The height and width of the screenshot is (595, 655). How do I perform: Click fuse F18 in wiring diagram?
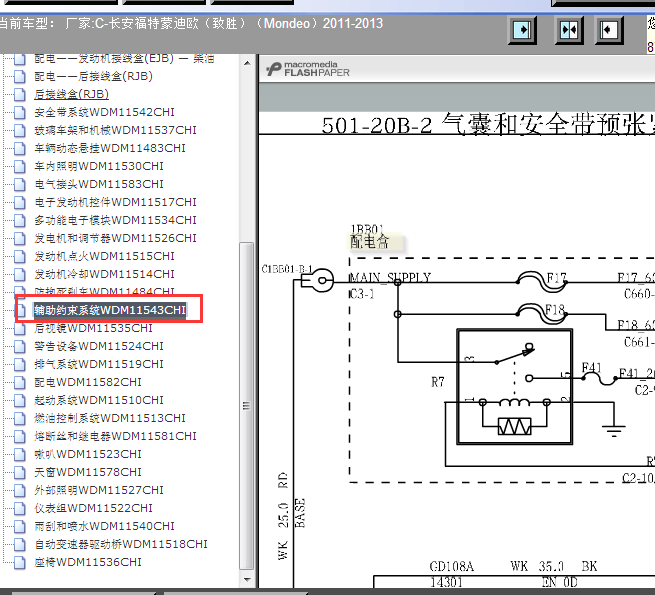[542, 313]
